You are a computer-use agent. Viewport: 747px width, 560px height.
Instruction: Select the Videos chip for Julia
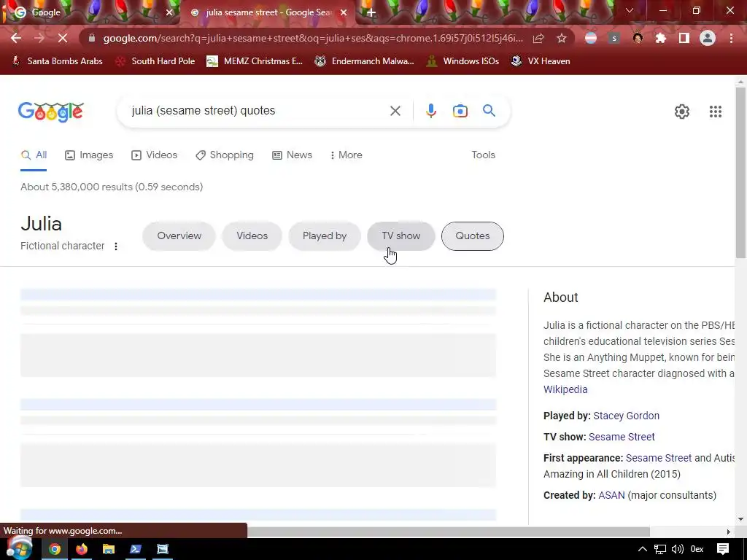(252, 236)
